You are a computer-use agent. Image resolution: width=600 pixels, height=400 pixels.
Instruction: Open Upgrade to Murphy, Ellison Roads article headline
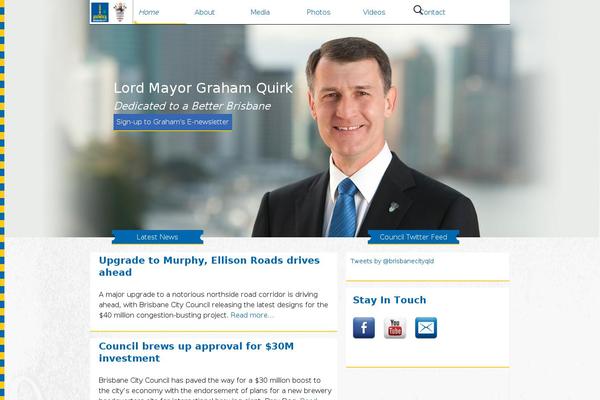(209, 266)
